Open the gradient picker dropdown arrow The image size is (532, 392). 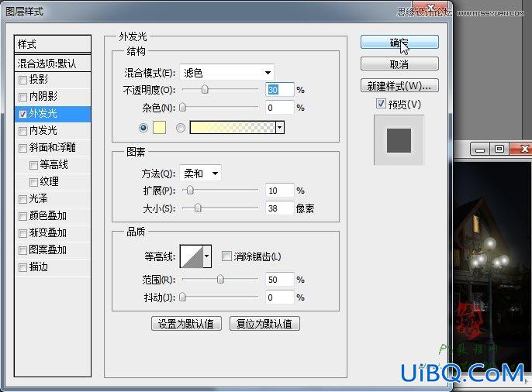(280, 127)
